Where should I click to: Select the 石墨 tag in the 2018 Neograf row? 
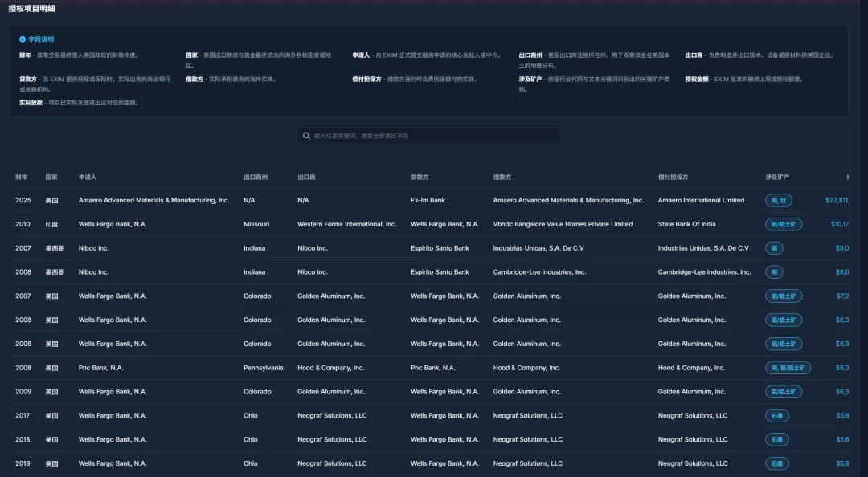(776, 440)
